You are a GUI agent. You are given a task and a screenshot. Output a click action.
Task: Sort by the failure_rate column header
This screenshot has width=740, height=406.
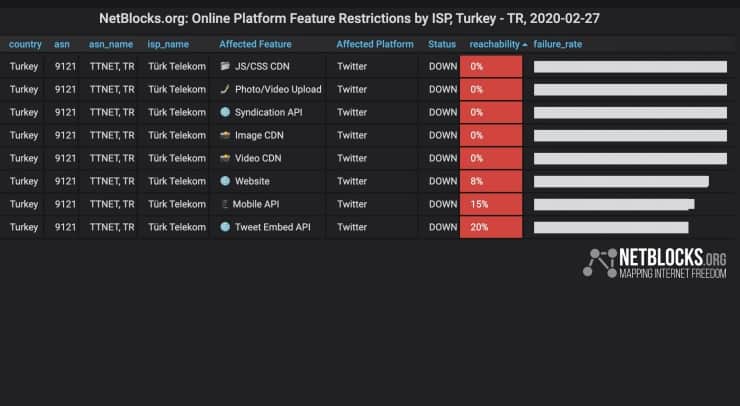(x=557, y=44)
